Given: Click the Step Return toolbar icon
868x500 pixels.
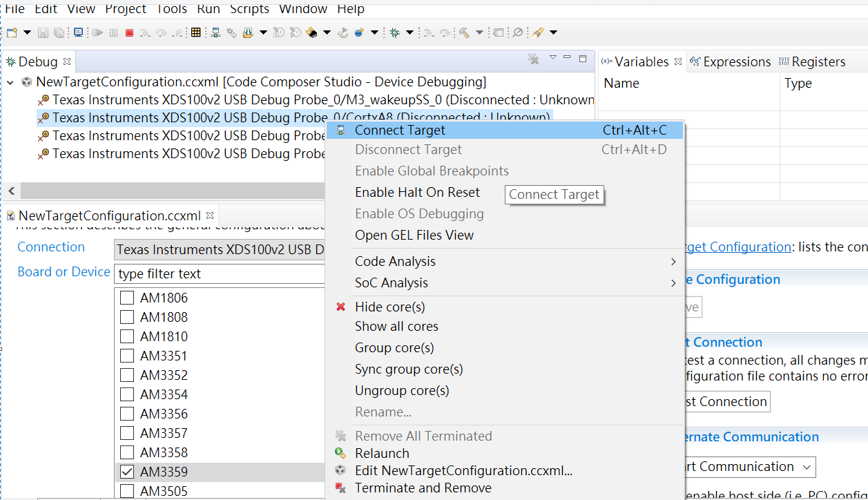Looking at the screenshot, I should (178, 32).
